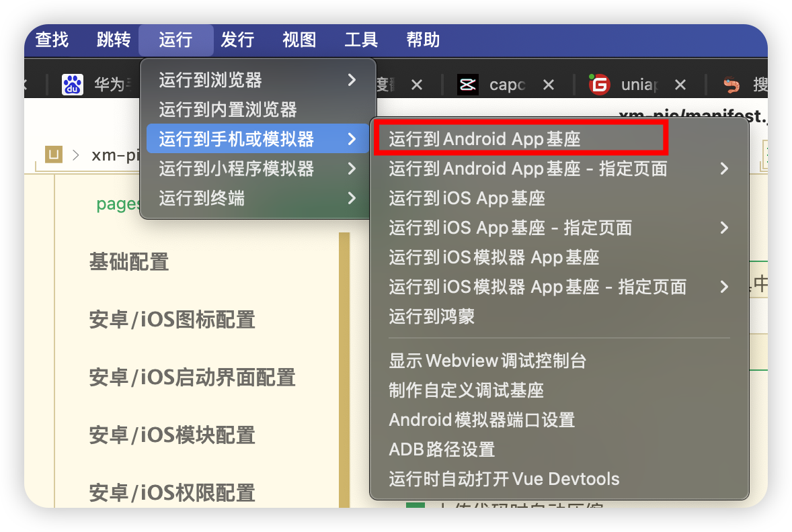Open 安卓/iOS模块配置 section
This screenshot has height=532, width=792.
click(x=172, y=435)
